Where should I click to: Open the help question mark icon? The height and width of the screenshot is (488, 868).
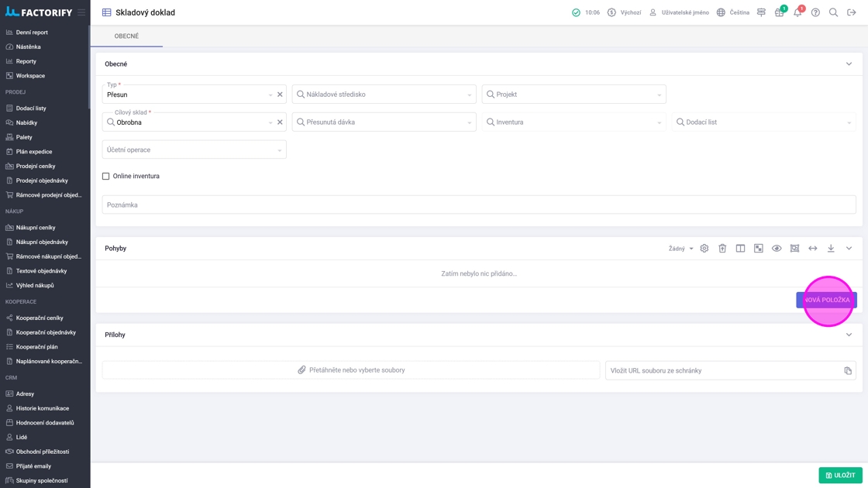point(815,12)
